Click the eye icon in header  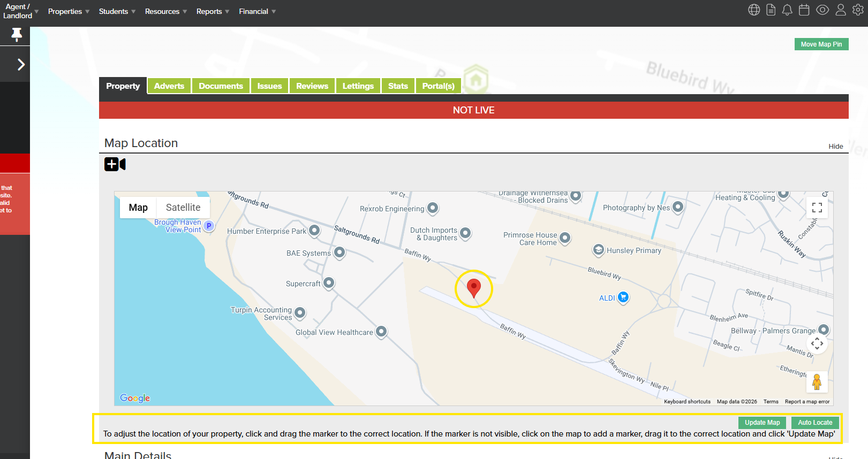(822, 10)
